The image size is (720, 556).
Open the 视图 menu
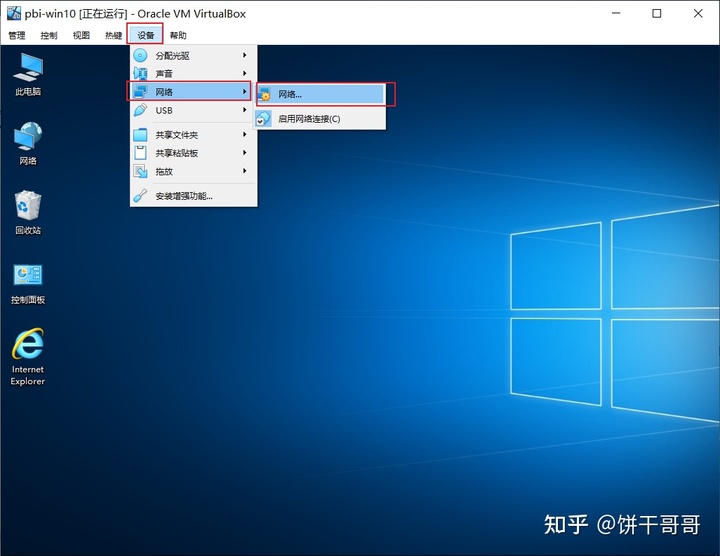81,35
